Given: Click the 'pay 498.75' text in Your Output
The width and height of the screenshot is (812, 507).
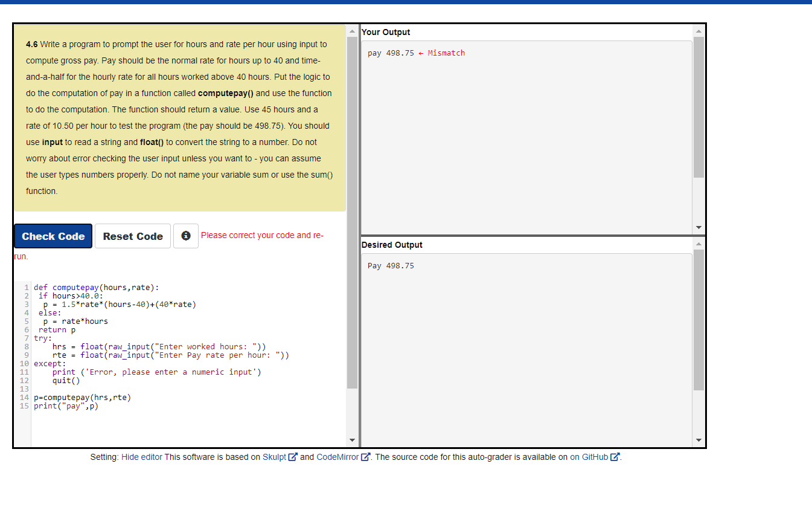Looking at the screenshot, I should [391, 53].
